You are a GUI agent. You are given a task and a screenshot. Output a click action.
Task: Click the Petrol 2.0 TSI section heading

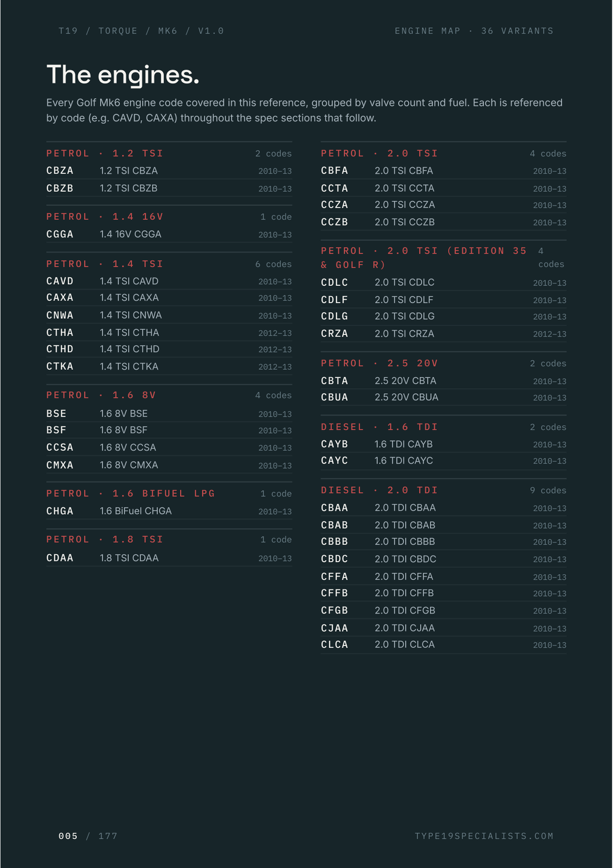click(x=380, y=154)
